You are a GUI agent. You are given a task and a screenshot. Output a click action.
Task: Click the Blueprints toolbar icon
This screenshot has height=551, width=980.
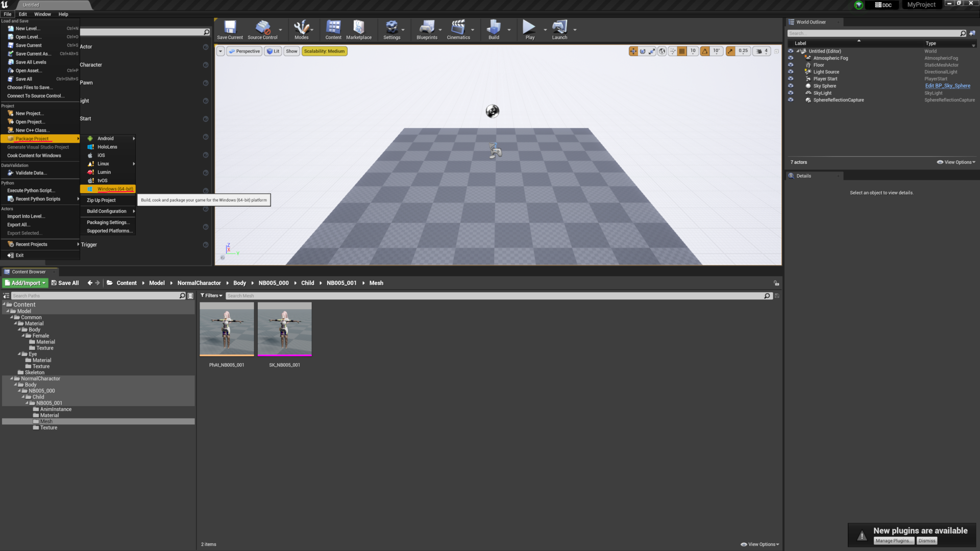click(427, 30)
